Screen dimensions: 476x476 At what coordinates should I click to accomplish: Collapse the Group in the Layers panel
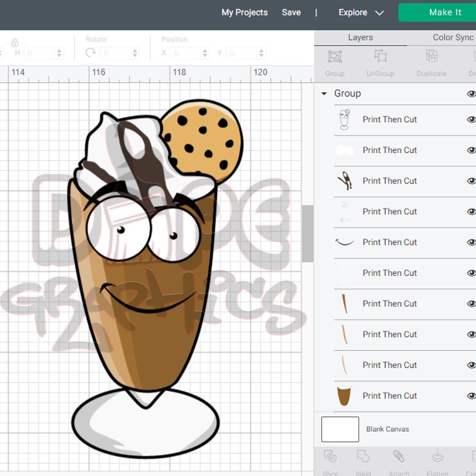pos(323,94)
